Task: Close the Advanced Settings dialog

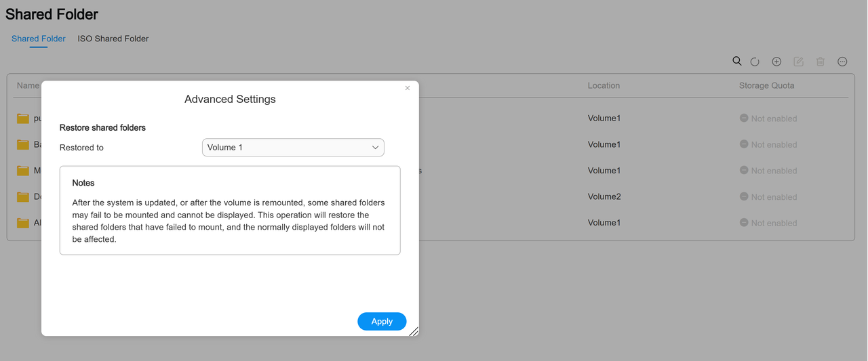Action: coord(408,88)
